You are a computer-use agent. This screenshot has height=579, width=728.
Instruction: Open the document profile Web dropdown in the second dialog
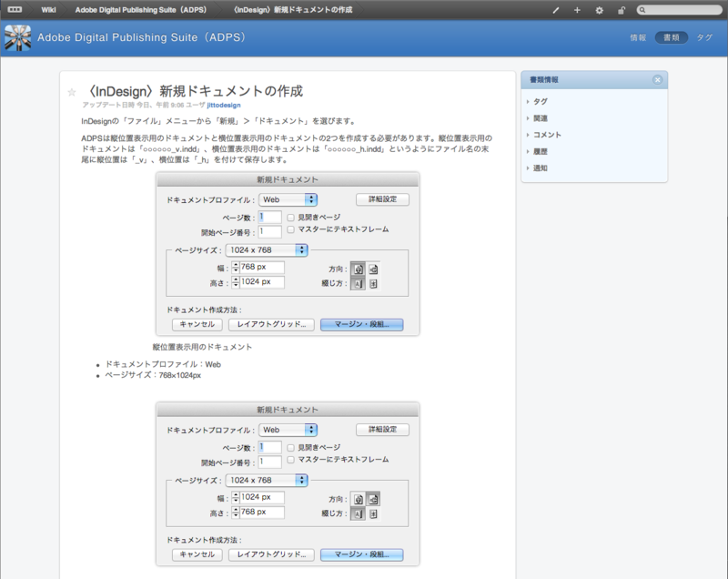[288, 430]
